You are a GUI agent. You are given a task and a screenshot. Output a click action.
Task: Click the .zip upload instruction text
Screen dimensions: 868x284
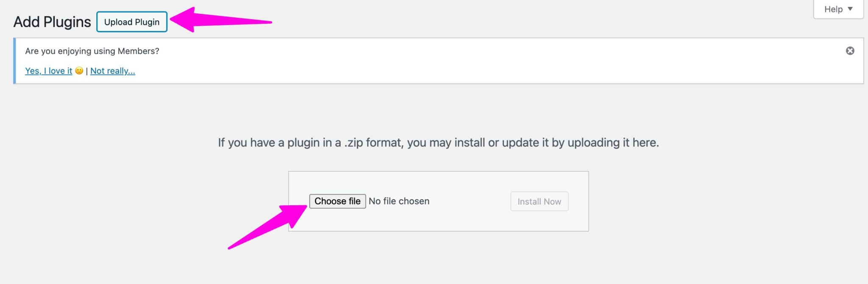tap(438, 143)
